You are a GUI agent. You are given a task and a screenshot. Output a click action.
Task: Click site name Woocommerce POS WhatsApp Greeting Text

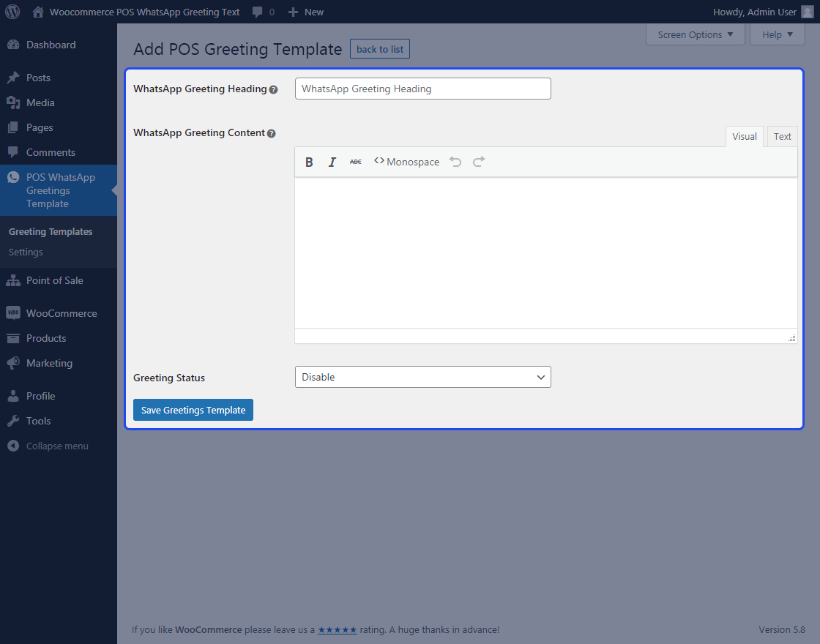click(144, 12)
